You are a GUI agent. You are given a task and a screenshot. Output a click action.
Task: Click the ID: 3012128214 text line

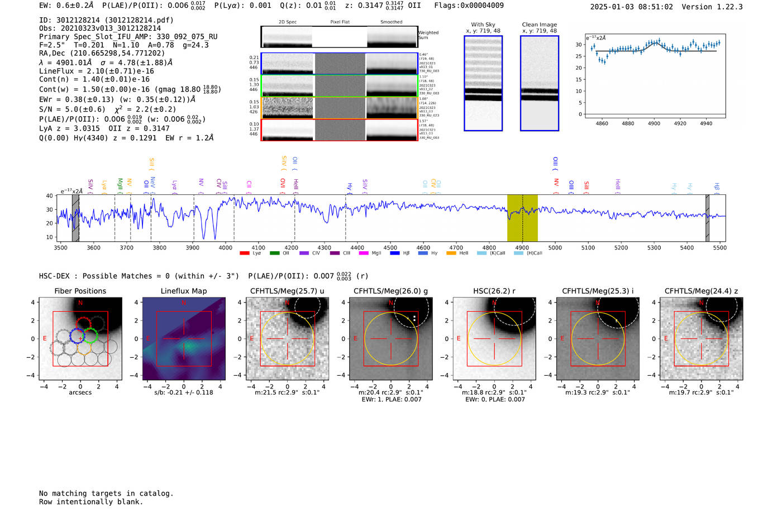point(106,20)
